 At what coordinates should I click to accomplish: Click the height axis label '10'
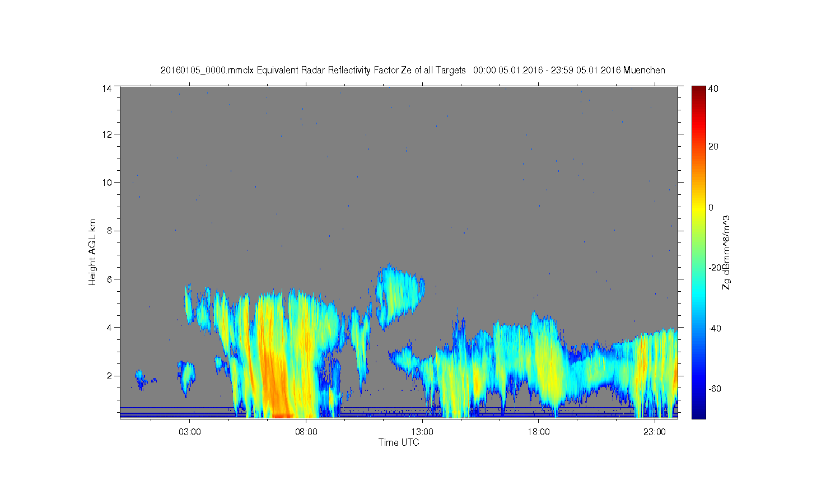(106, 183)
